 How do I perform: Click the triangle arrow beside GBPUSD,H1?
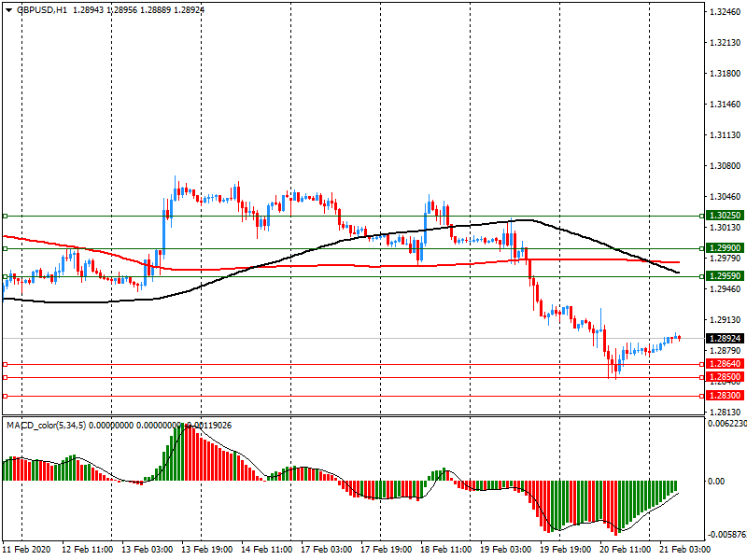pyautogui.click(x=8, y=9)
